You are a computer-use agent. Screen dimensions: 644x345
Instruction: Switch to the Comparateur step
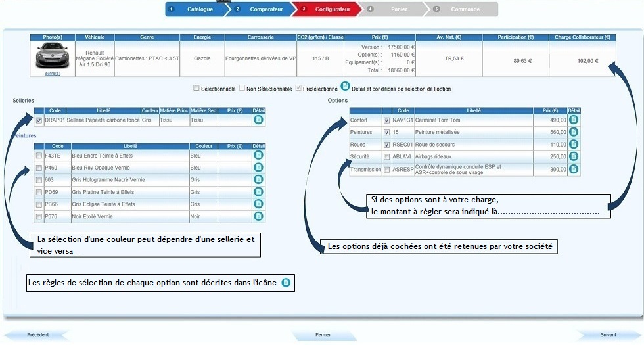coord(262,9)
